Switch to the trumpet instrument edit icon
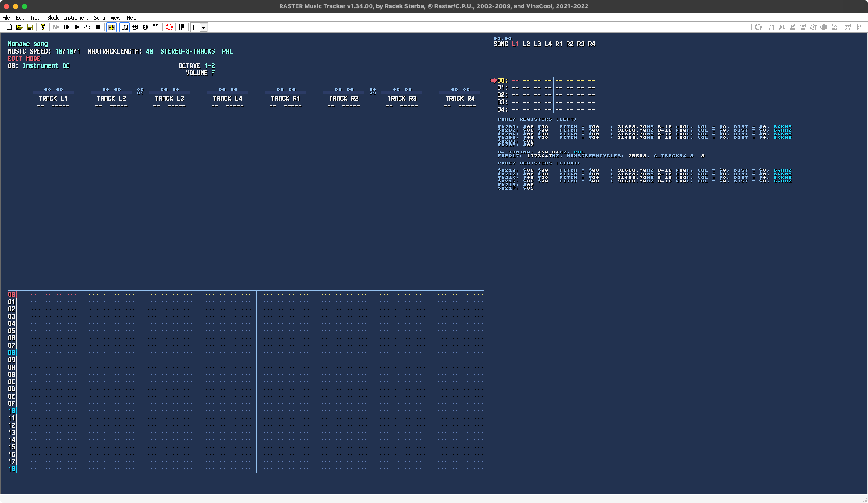The width and height of the screenshot is (868, 503). (x=135, y=27)
